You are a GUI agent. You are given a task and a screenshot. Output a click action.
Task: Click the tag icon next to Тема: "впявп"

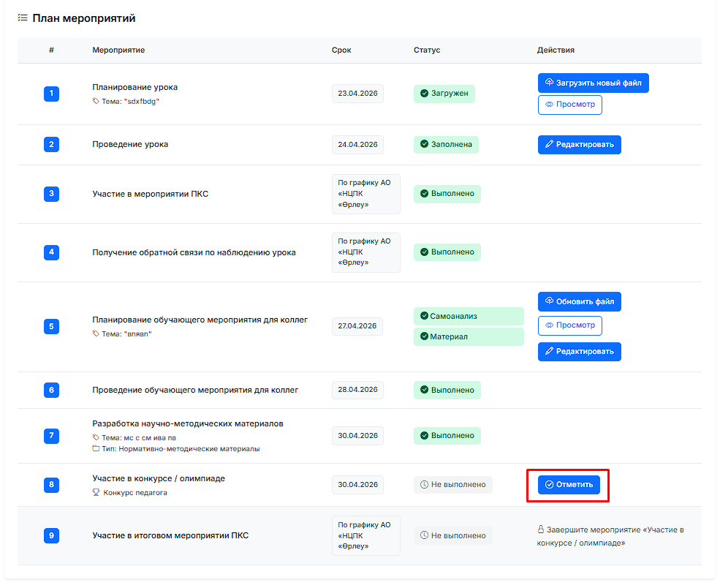pos(96,333)
